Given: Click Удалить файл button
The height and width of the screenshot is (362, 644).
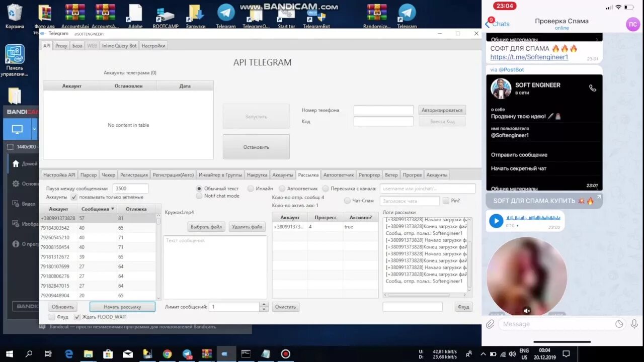Looking at the screenshot, I should tap(247, 227).
